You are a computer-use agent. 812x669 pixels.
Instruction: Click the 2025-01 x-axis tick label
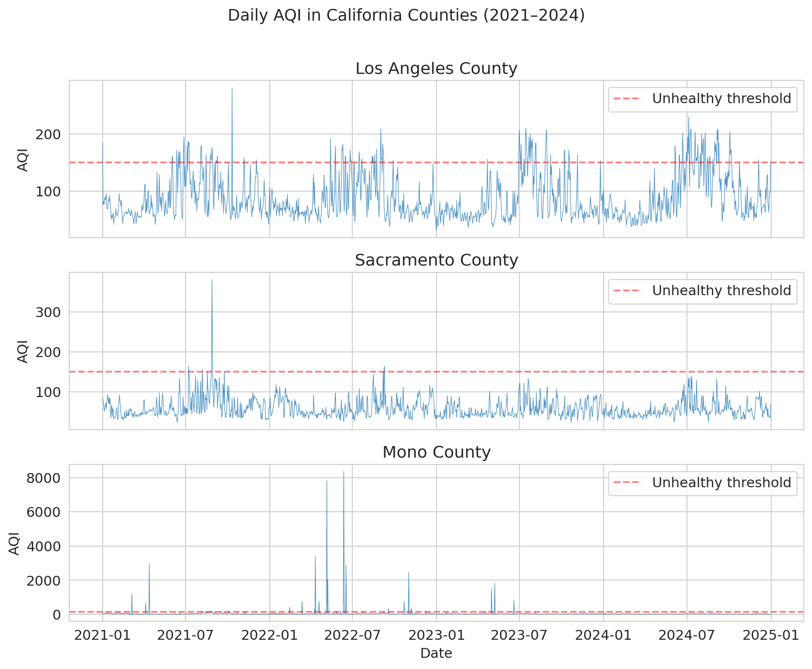[771, 635]
